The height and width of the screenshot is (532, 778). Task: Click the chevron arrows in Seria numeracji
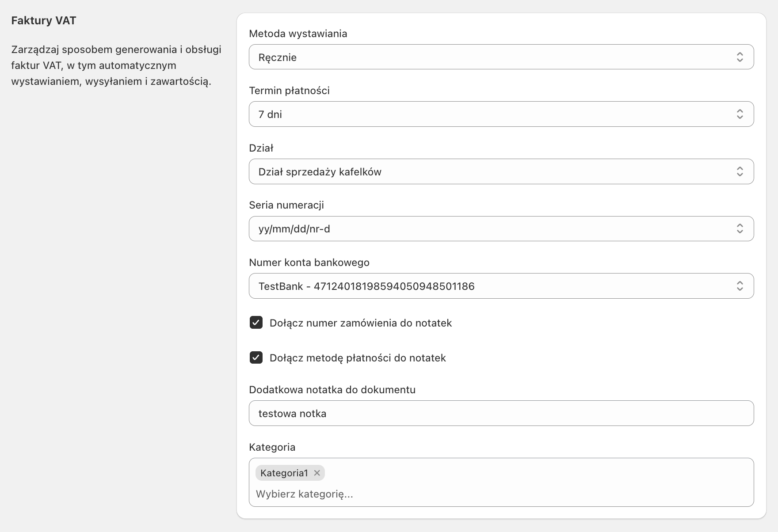pos(740,229)
